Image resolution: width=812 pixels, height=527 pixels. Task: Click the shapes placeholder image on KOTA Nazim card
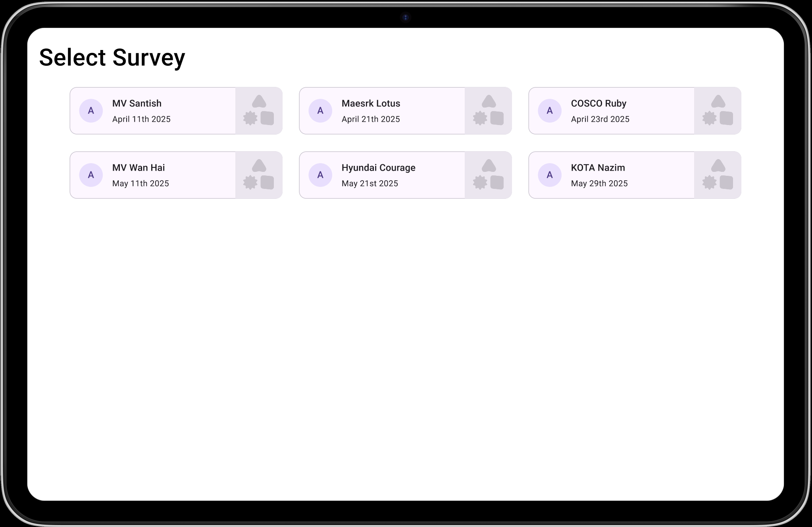718,175
